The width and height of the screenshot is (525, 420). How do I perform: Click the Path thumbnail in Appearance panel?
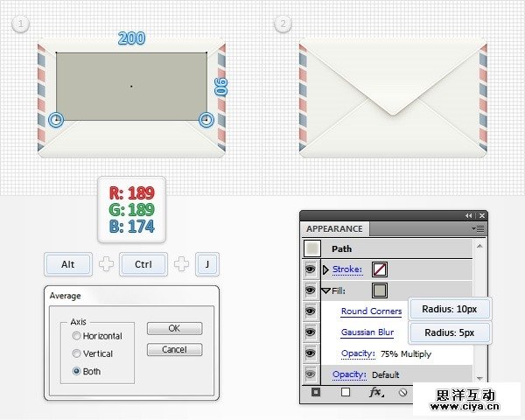pyautogui.click(x=311, y=248)
